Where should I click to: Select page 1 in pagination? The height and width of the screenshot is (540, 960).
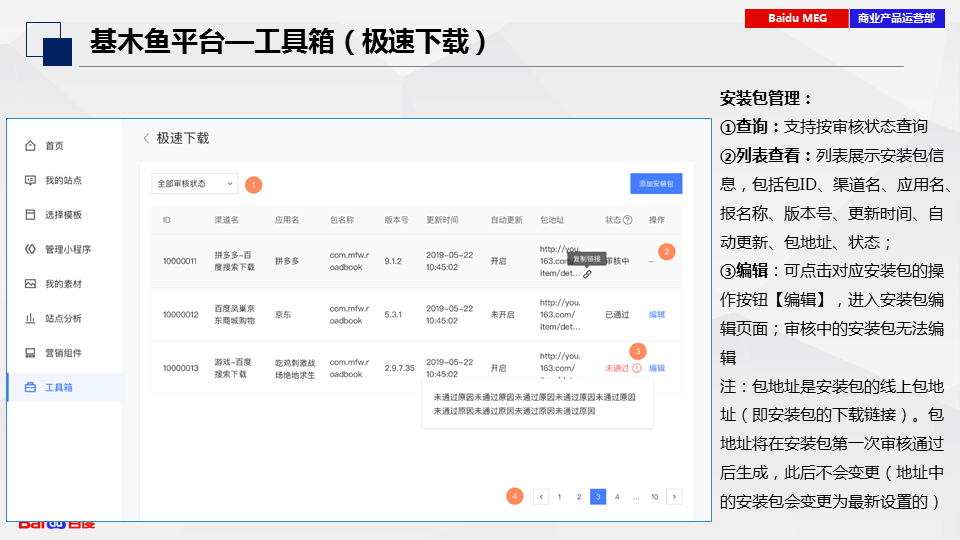[x=560, y=497]
